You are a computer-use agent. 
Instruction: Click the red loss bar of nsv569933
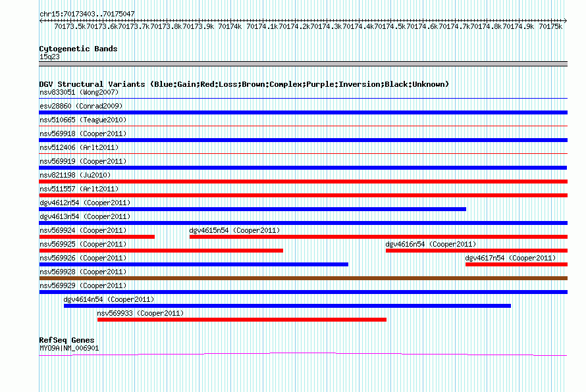242,320
